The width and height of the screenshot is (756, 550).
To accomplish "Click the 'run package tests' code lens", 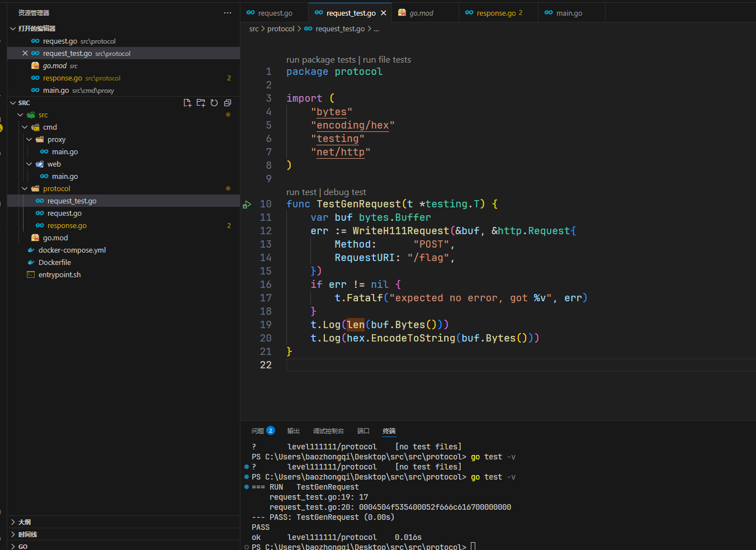I will [x=321, y=60].
